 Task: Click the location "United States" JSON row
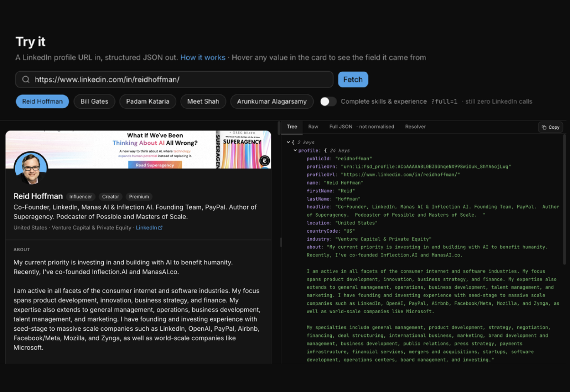pyautogui.click(x=342, y=223)
